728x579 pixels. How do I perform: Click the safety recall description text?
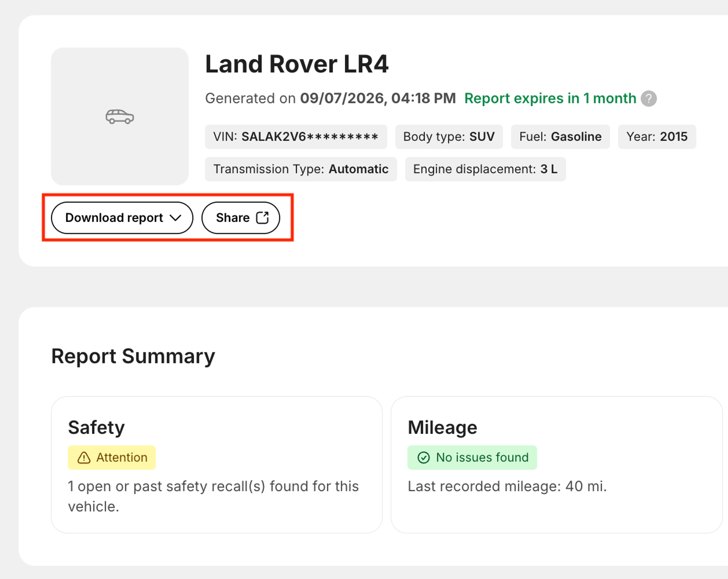coord(213,497)
